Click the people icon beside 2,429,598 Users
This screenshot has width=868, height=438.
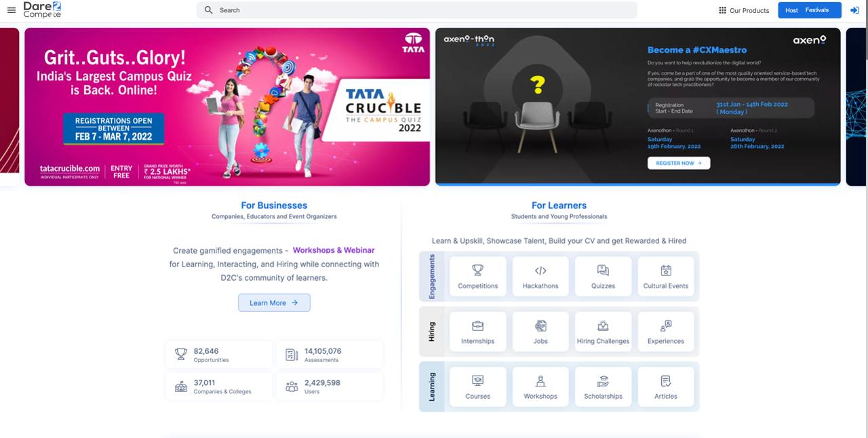click(292, 386)
